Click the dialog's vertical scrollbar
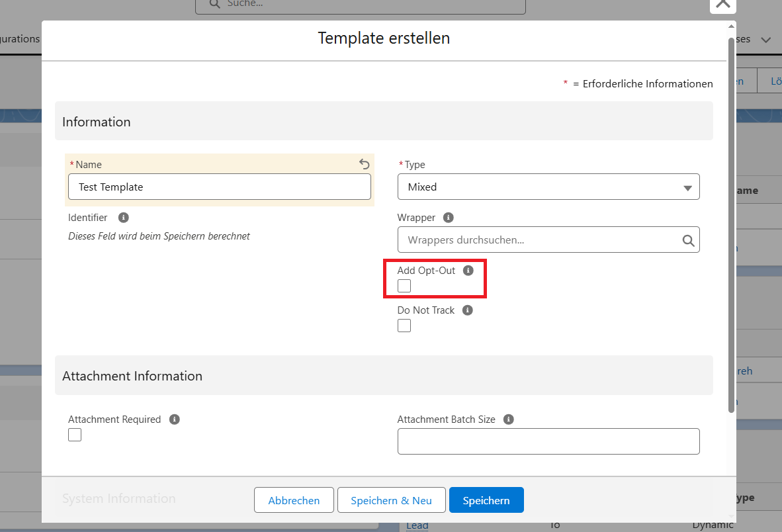The width and height of the screenshot is (782, 532). [731, 225]
